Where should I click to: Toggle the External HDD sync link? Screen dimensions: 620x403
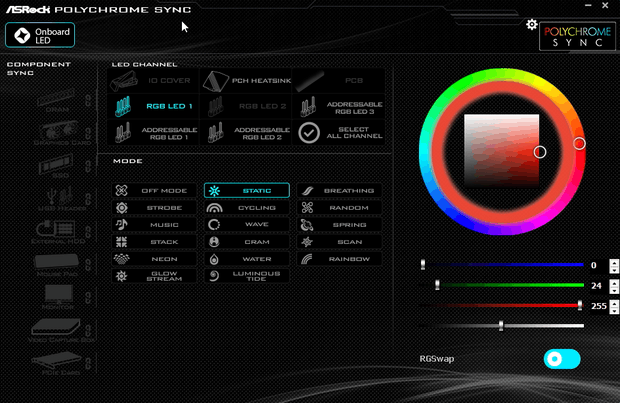coord(88,232)
